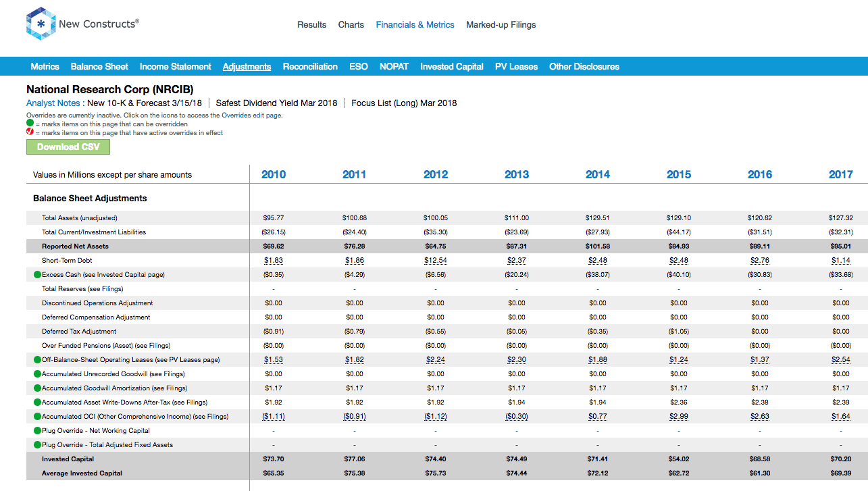Switch to the Invested Capital tab
The width and height of the screenshot is (868, 491).
click(x=452, y=66)
